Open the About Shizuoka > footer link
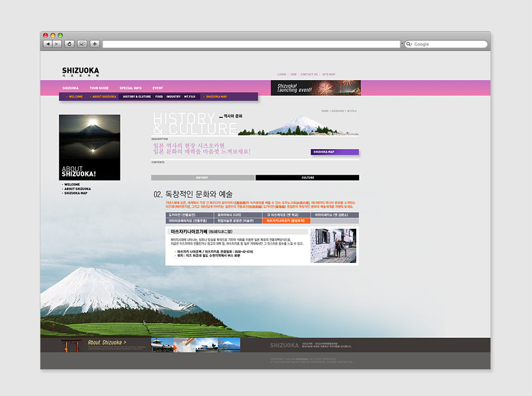 pos(107,343)
